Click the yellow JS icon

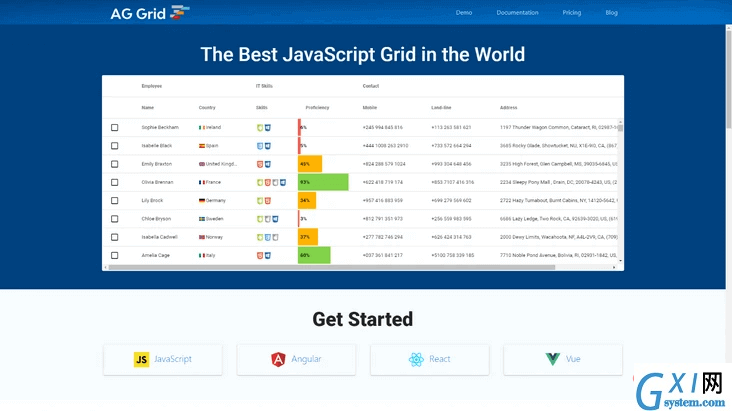tap(141, 359)
